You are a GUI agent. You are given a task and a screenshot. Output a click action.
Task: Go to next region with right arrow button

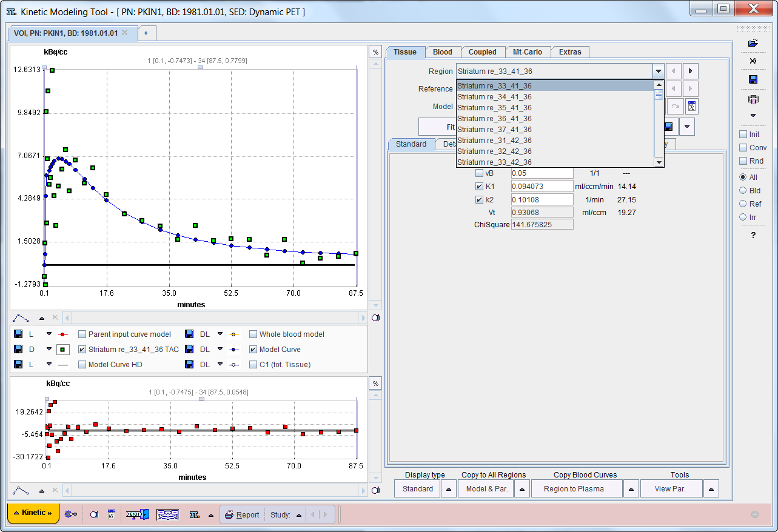click(691, 71)
